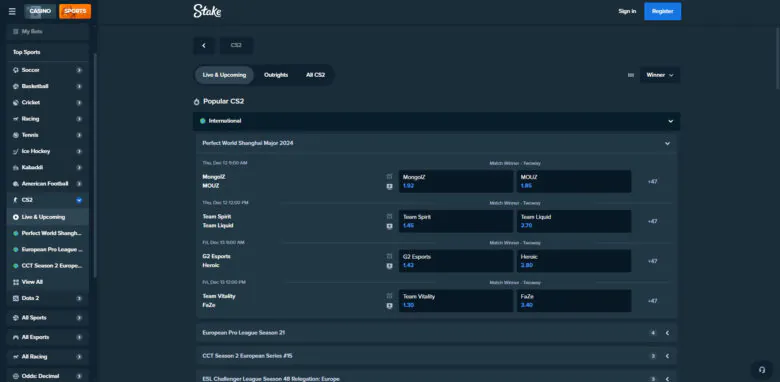Bet on Team Vitality at 1.30
The width and height of the screenshot is (780, 382).
click(x=456, y=301)
